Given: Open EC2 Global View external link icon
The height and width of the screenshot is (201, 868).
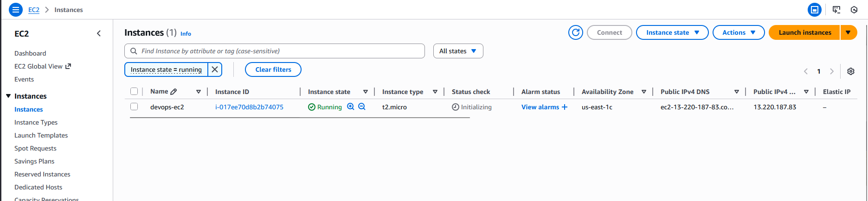Looking at the screenshot, I should tap(68, 66).
